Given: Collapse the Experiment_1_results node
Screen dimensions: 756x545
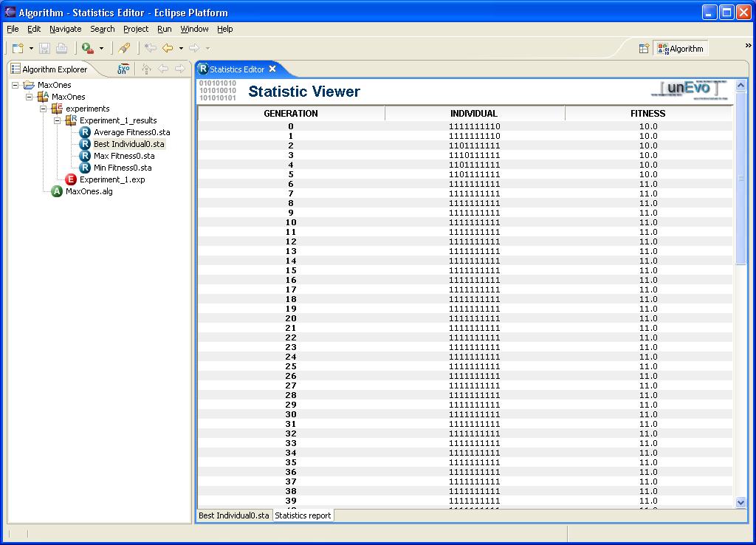Looking at the screenshot, I should click(57, 120).
